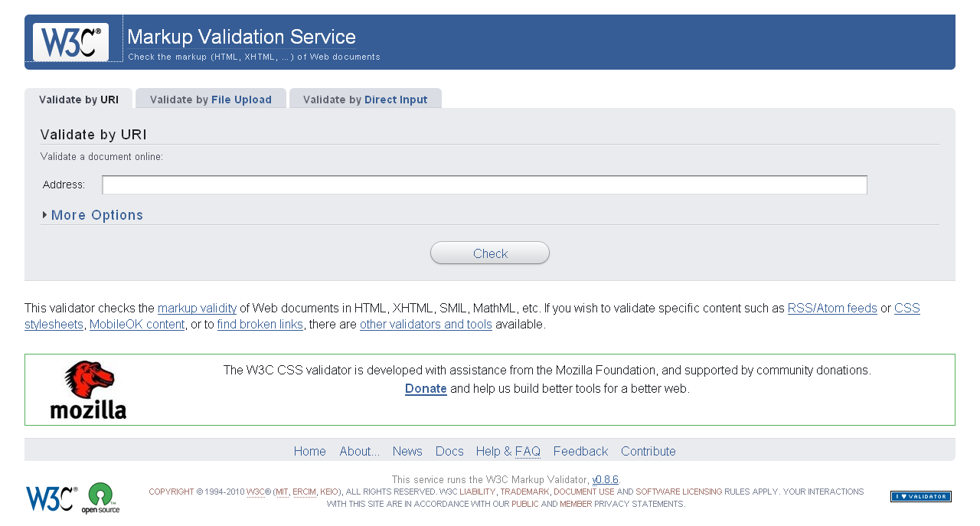The width and height of the screenshot is (980, 526).
Task: Expand More Options section
Action: (x=93, y=215)
